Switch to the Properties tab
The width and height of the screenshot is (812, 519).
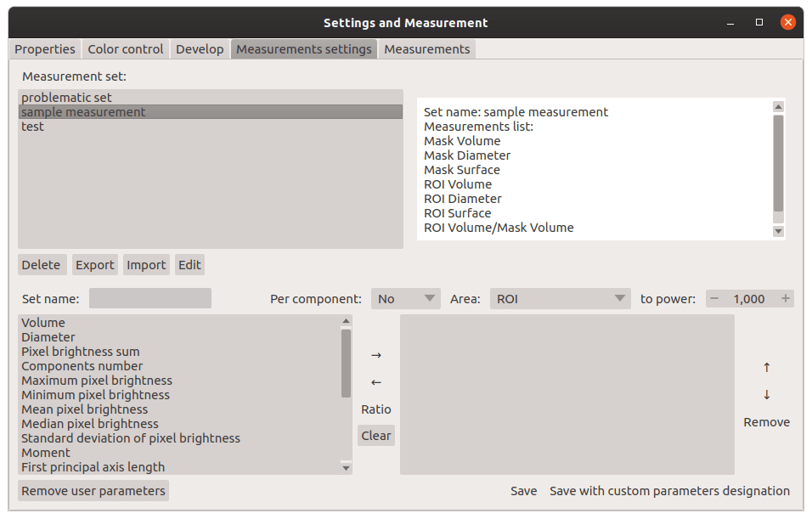coord(44,49)
